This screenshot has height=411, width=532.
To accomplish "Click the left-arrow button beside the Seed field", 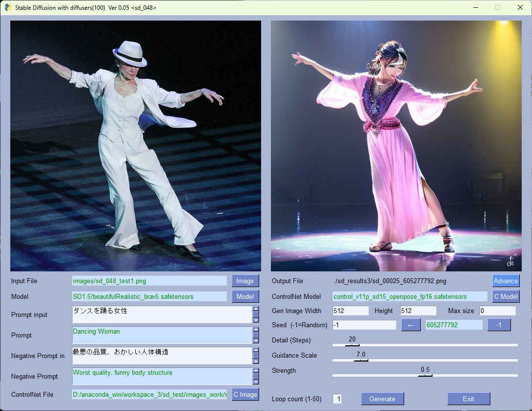I will [411, 325].
